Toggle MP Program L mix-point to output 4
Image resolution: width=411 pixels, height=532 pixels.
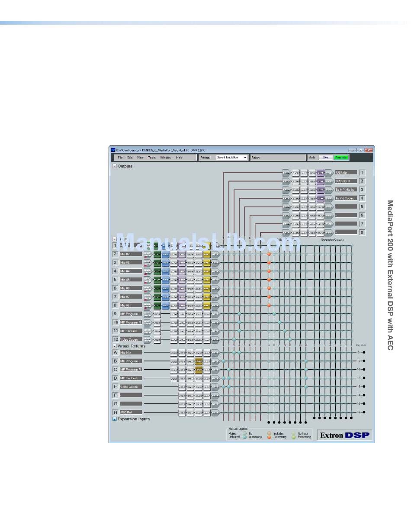(x=239, y=314)
